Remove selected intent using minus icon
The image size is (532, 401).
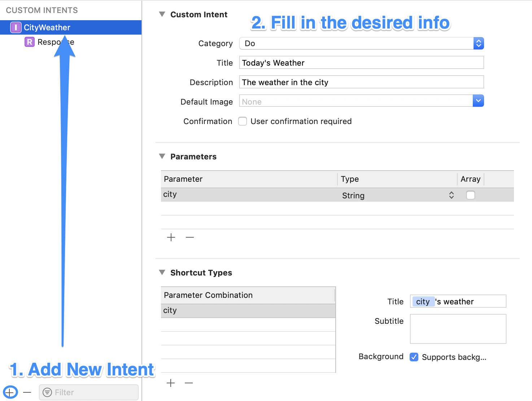point(27,392)
